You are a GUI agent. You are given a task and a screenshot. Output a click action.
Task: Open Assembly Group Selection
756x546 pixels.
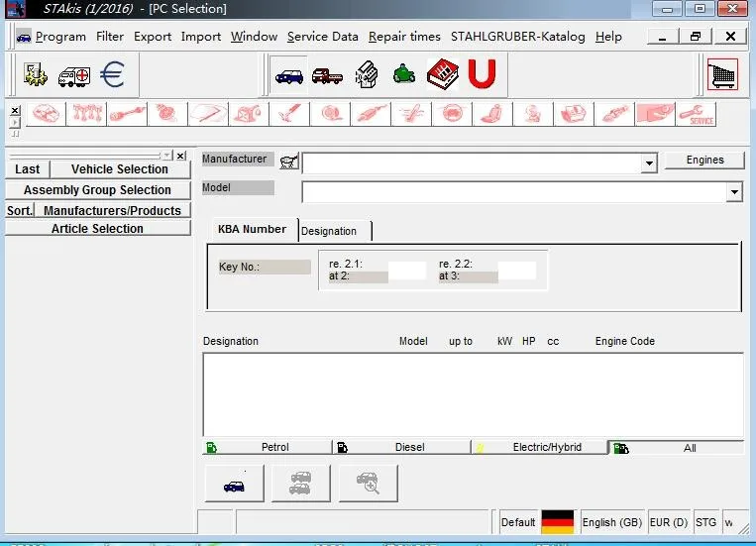pos(98,190)
